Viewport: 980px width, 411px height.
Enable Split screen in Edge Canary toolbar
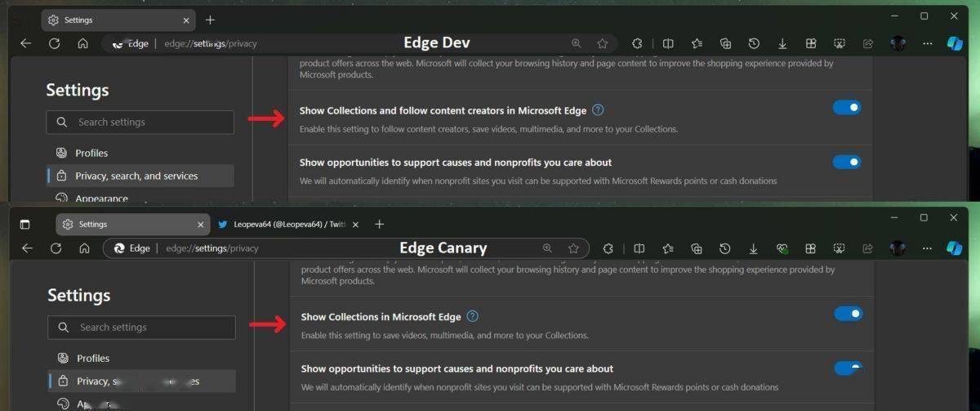click(639, 248)
